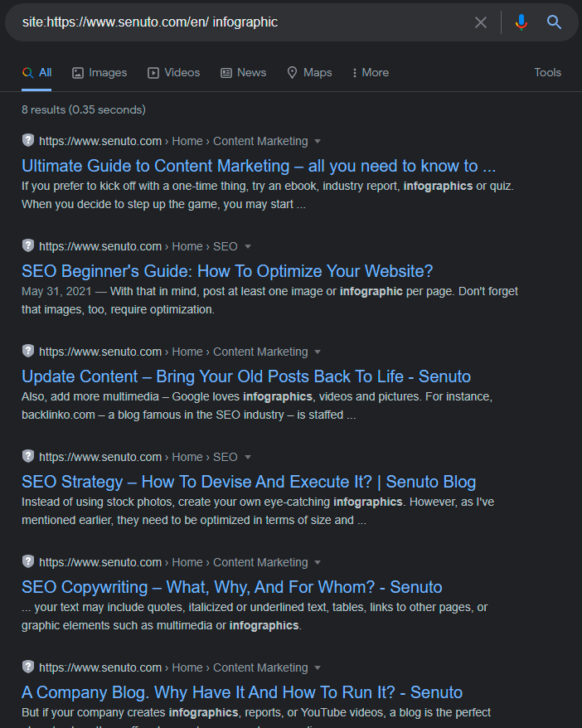Screen dimensions: 582x728
Task: Switch to the Images tab
Action: coord(99,73)
